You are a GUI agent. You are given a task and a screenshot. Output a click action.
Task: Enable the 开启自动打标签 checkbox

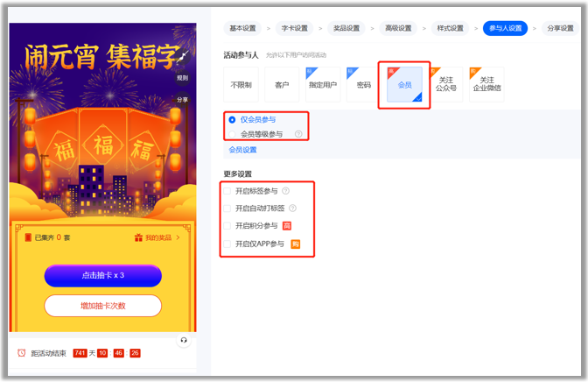227,209
